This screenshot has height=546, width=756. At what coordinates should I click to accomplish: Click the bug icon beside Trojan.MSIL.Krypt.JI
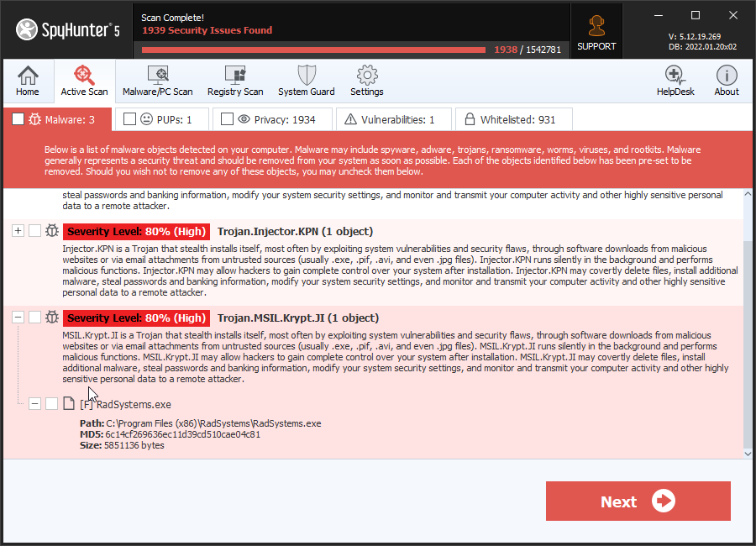coord(52,317)
